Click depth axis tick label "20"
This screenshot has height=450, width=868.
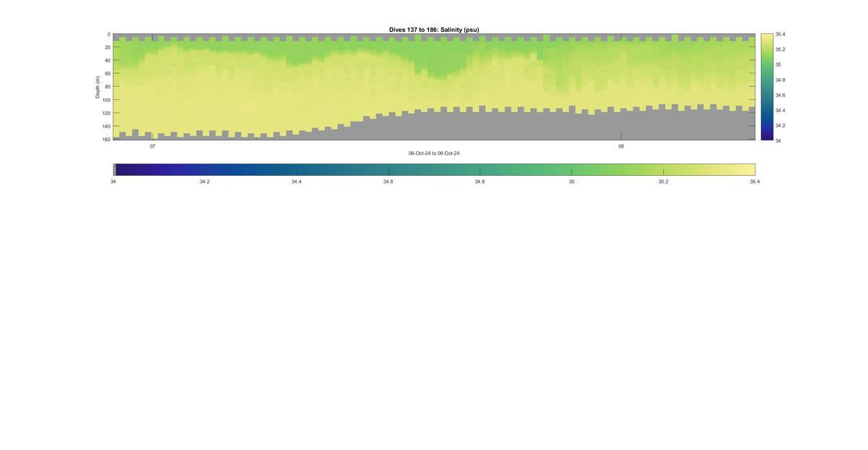[x=107, y=47]
